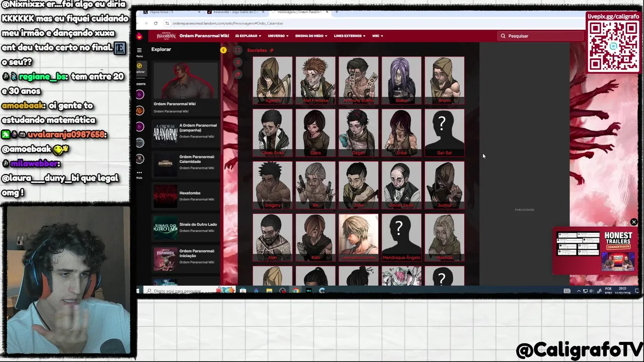The image size is (644, 362).
Task: Open Gregory character portrait
Action: point(272,185)
